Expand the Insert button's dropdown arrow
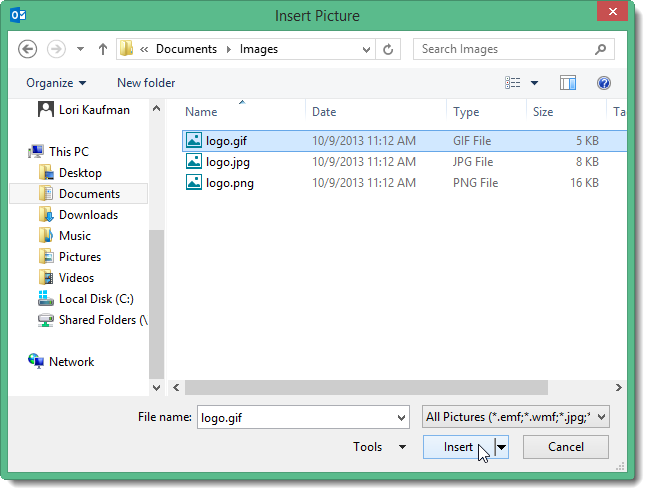 (x=502, y=447)
